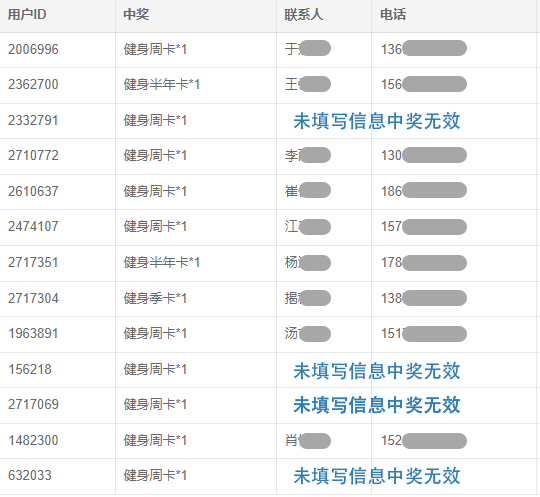The image size is (540, 497).
Task: Select contact name starting with 江
Action: (308, 227)
